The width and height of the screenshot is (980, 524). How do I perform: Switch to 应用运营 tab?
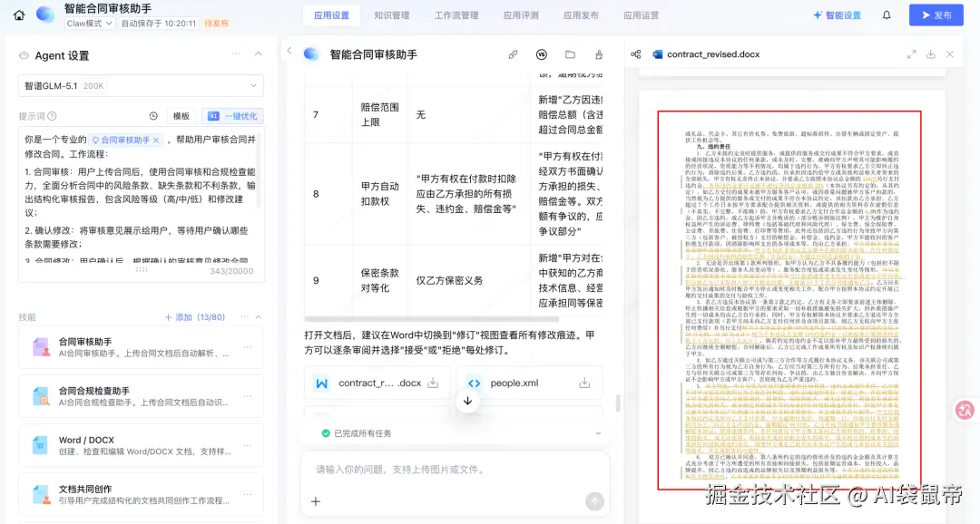point(642,15)
